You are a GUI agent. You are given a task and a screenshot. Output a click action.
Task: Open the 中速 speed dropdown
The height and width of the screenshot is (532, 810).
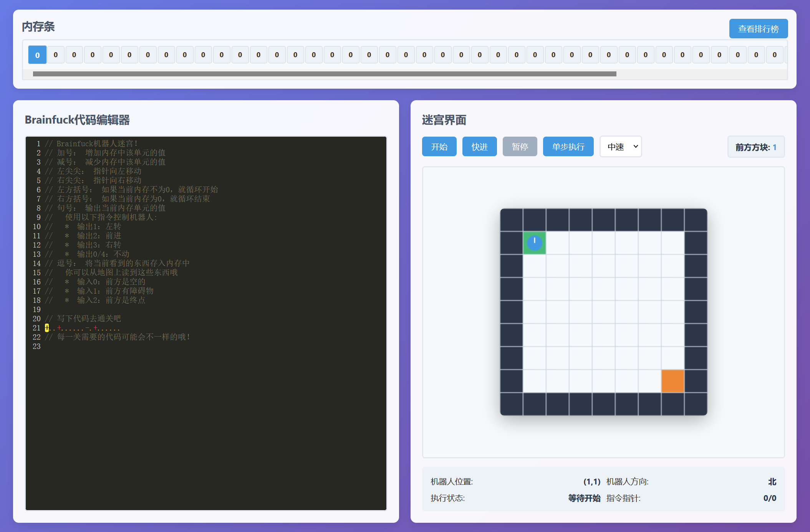[x=621, y=147]
